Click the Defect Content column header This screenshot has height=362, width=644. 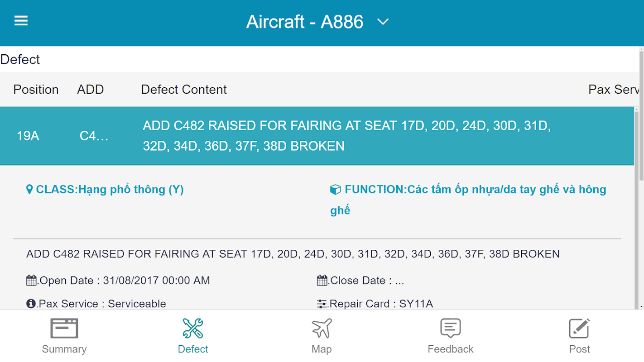click(184, 90)
